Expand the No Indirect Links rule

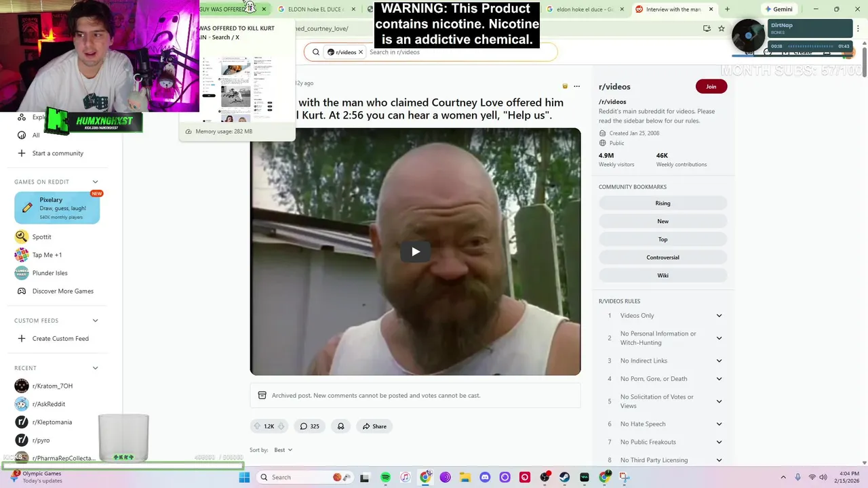pos(719,361)
